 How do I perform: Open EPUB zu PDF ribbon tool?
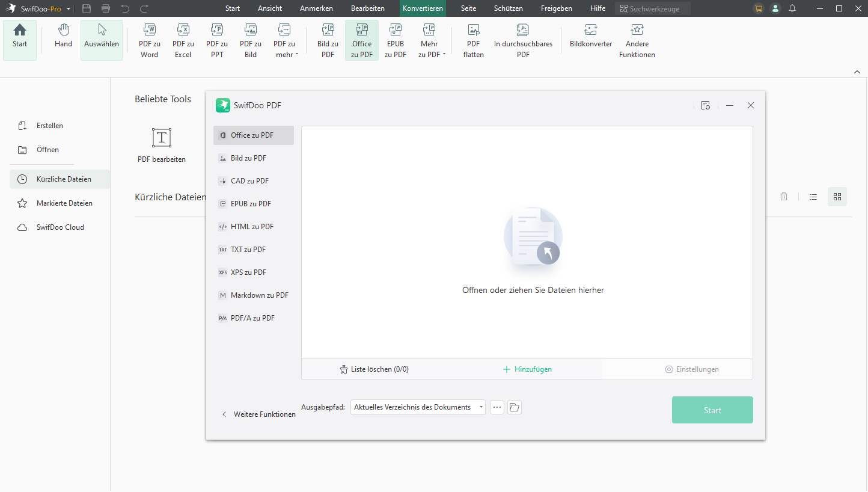tap(396, 40)
